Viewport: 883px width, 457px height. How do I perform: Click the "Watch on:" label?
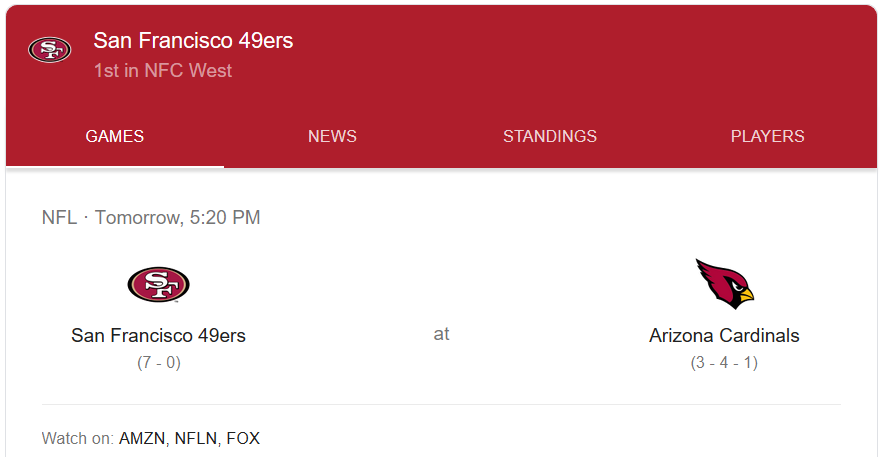click(77, 438)
